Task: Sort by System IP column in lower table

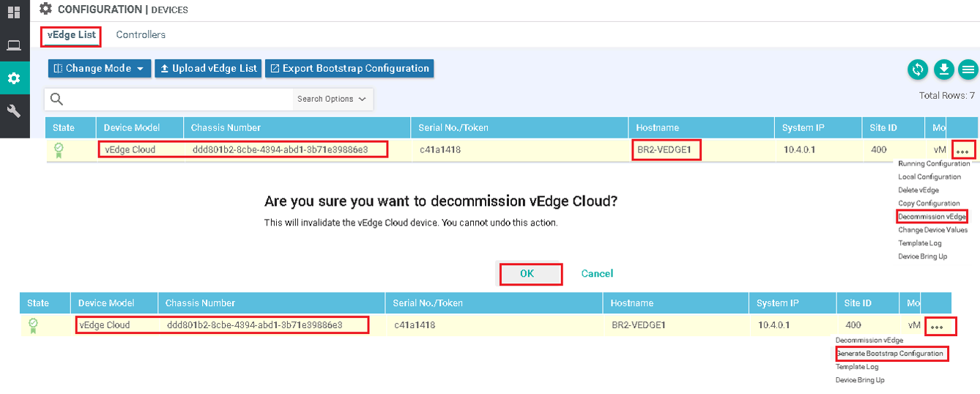Action: coord(778,302)
